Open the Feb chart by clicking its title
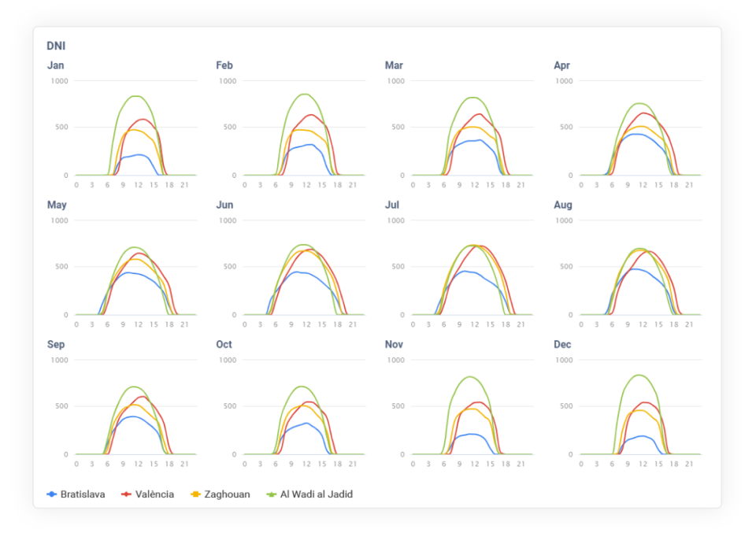 coord(224,65)
